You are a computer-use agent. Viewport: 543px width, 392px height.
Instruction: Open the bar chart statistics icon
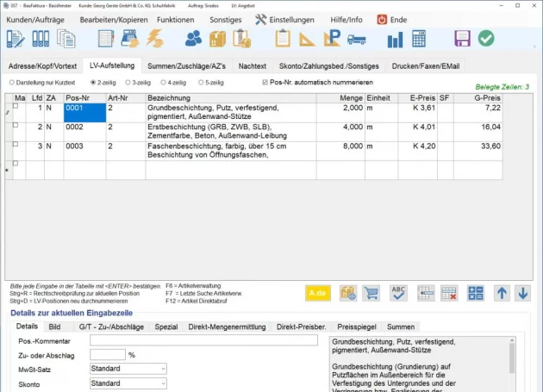tap(396, 39)
